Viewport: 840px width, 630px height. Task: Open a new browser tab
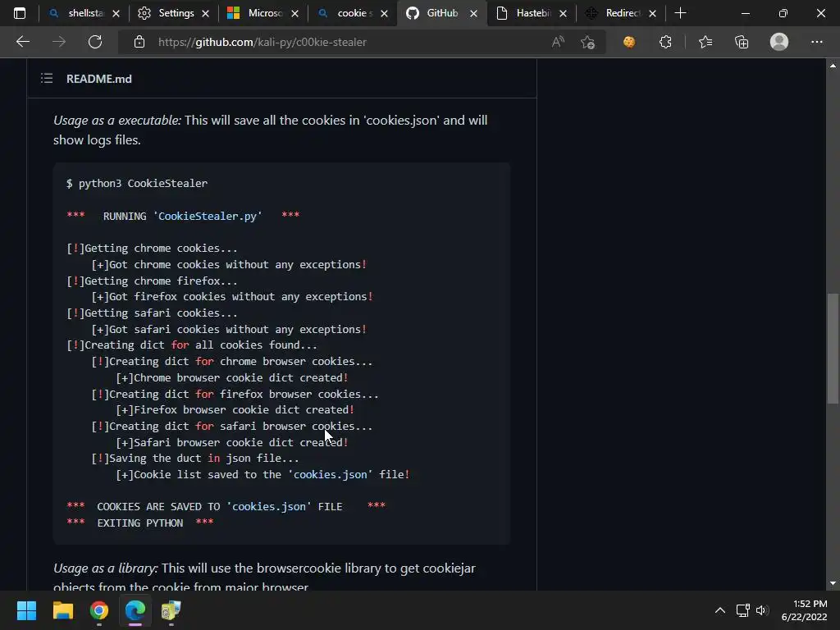pyautogui.click(x=680, y=13)
